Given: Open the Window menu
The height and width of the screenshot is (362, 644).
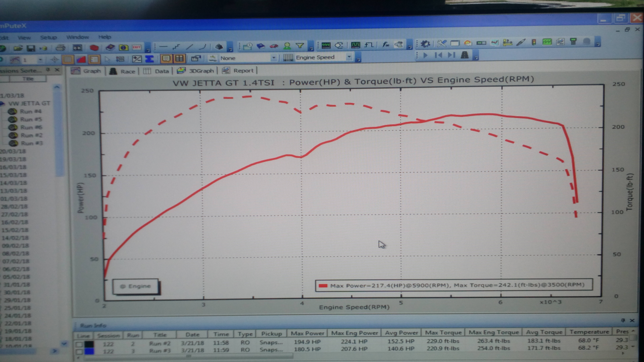Looking at the screenshot, I should click(x=77, y=37).
